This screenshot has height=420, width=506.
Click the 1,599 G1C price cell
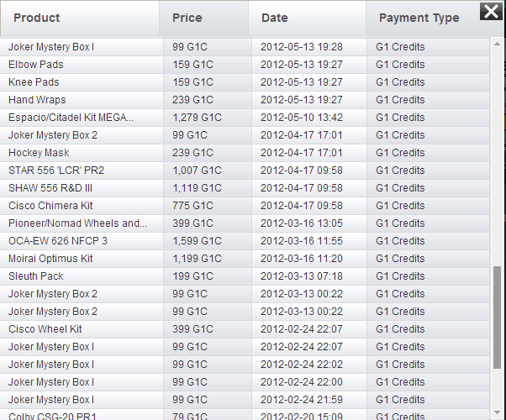pyautogui.click(x=198, y=241)
